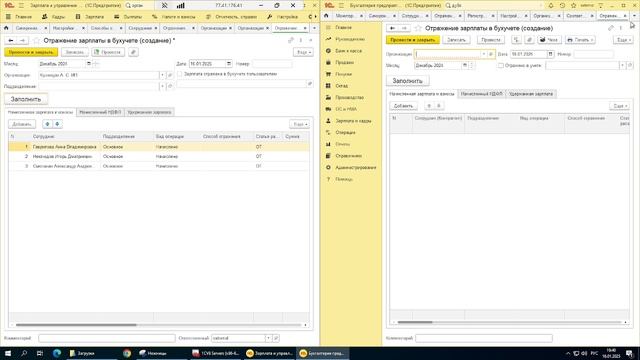640x360 pixels.
Task: Open Производство section in Бухгалтерия sidebar
Action: tap(349, 98)
